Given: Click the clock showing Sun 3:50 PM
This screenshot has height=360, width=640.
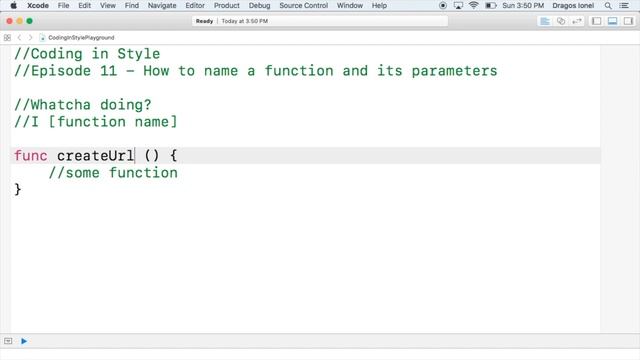Looking at the screenshot, I should 523,6.
